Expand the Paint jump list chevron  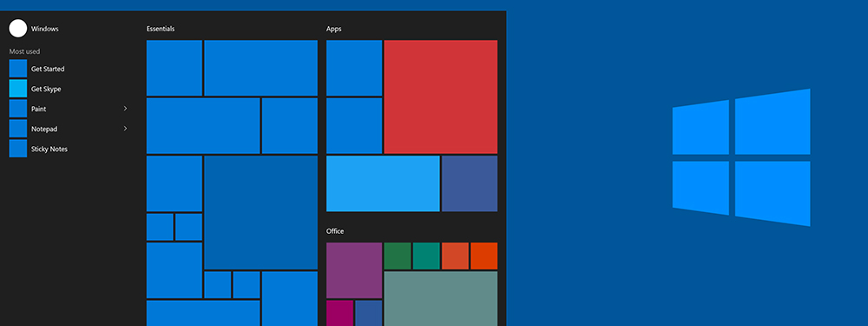125,109
